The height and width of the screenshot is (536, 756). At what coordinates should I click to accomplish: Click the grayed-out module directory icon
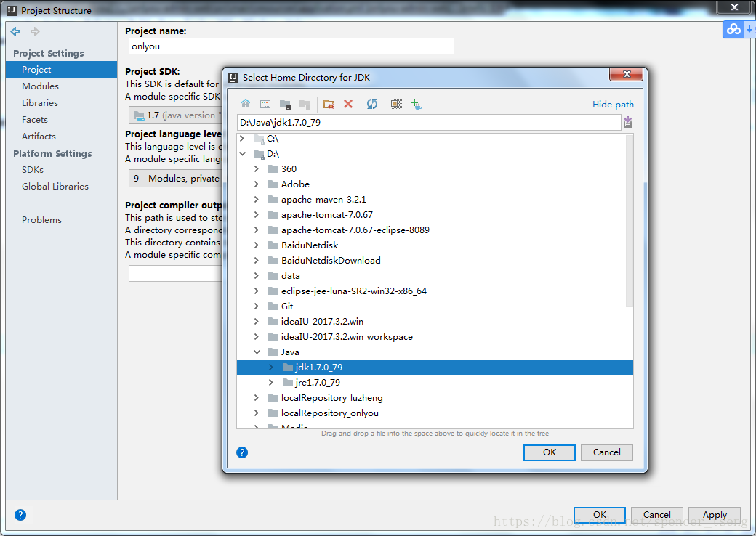tap(305, 104)
